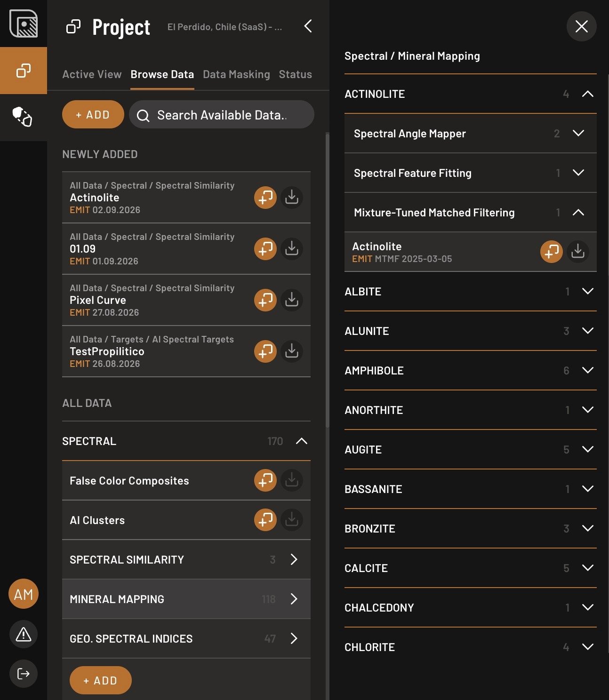609x700 pixels.
Task: Open the SPECTRAL SIMILARITY category
Action: tap(186, 559)
